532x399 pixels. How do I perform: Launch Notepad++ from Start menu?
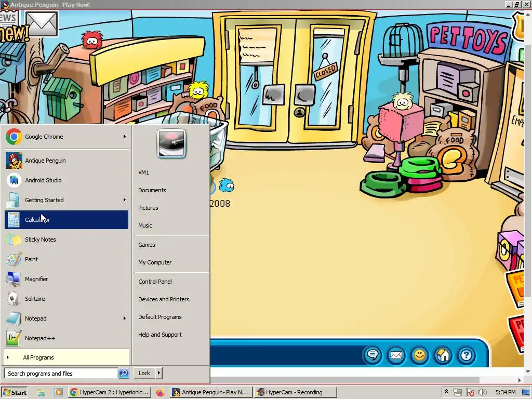tap(66, 338)
